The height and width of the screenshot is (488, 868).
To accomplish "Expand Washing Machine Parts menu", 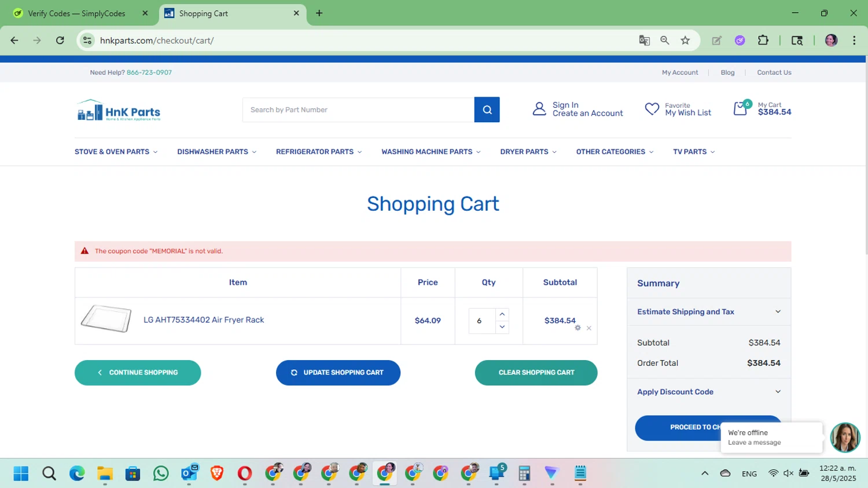I will 431,152.
